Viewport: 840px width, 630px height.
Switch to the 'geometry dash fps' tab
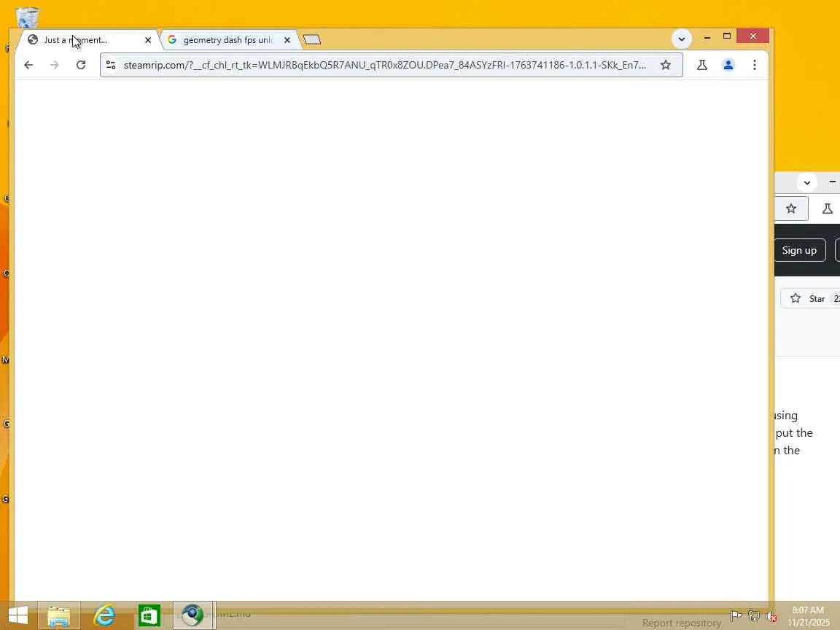(x=229, y=40)
